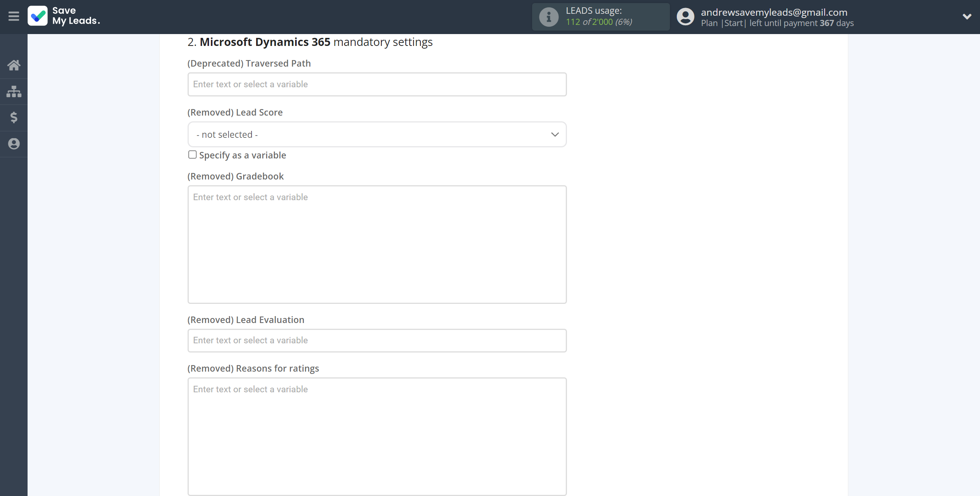Check Specify as a variable
Screen dimensions: 980x496
193,155
